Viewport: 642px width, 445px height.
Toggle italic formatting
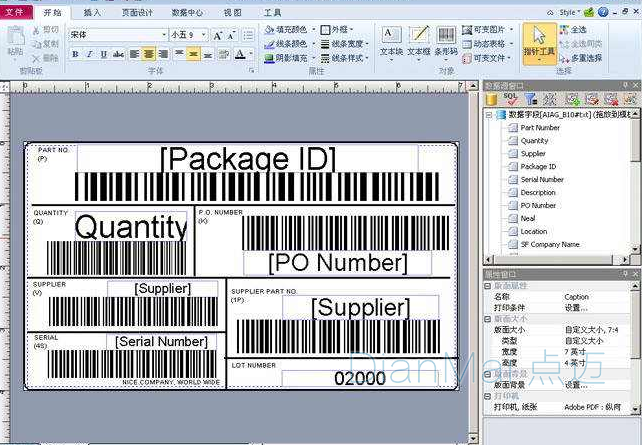[90, 53]
